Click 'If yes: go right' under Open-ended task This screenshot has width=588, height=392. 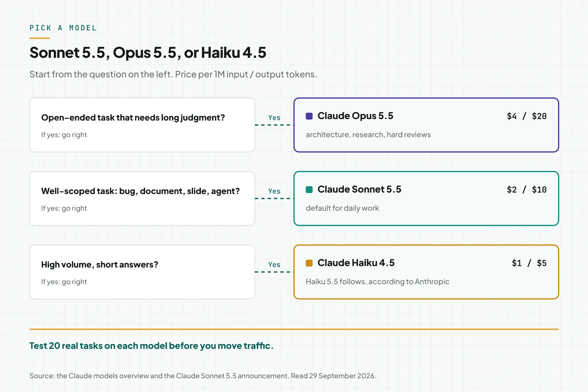click(x=64, y=135)
